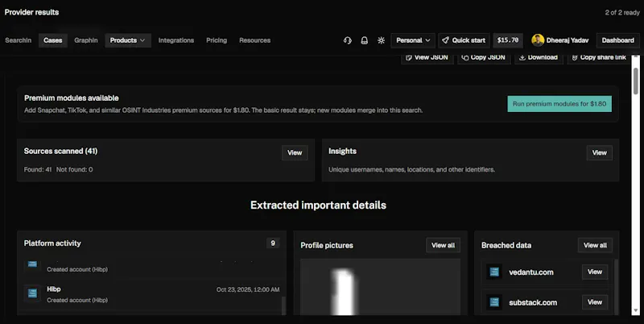Click the Hibp platform activity icon
The width and height of the screenshot is (644, 324).
32,293
